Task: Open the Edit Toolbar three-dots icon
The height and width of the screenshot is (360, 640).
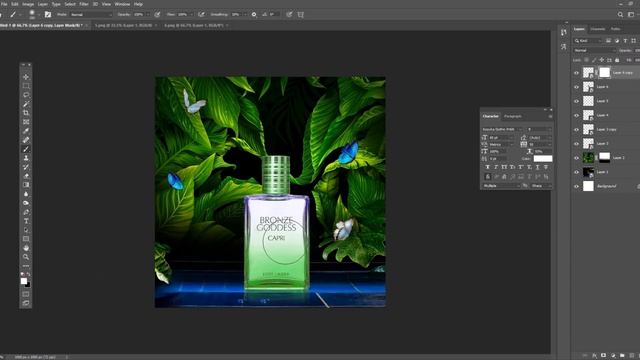Action: 26,266
